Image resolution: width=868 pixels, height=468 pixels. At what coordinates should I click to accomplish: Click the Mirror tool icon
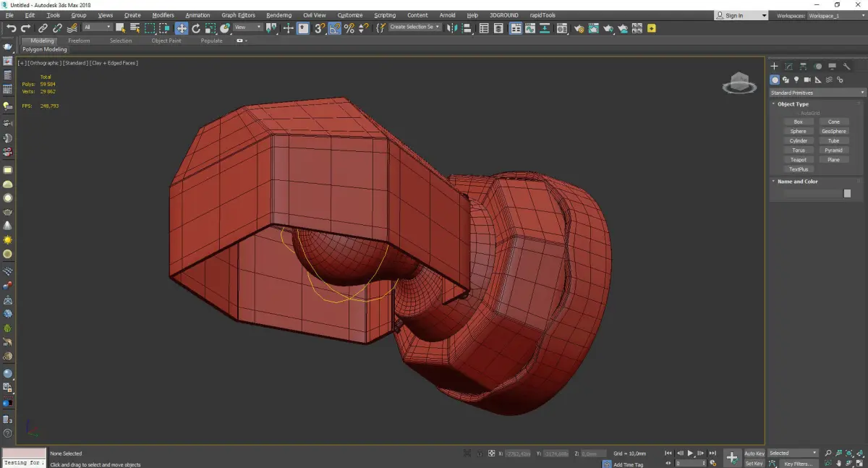tap(451, 28)
